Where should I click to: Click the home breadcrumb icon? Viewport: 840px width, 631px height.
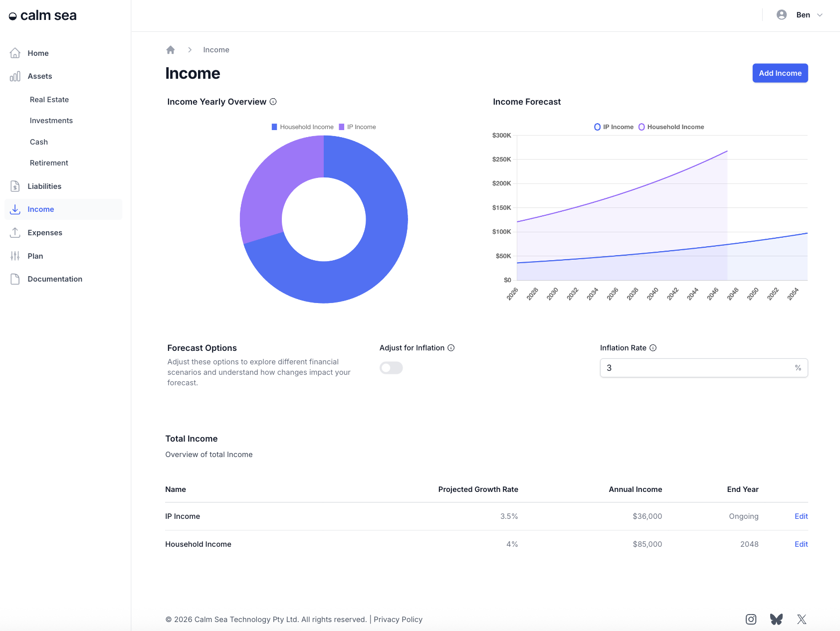[171, 50]
